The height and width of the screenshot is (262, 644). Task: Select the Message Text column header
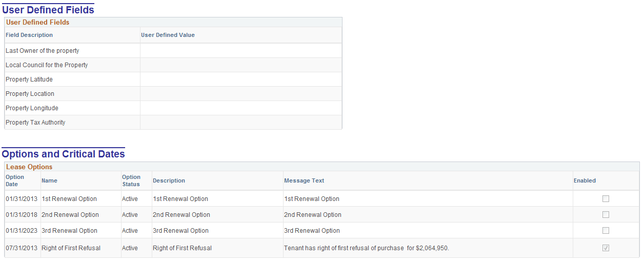pos(304,180)
